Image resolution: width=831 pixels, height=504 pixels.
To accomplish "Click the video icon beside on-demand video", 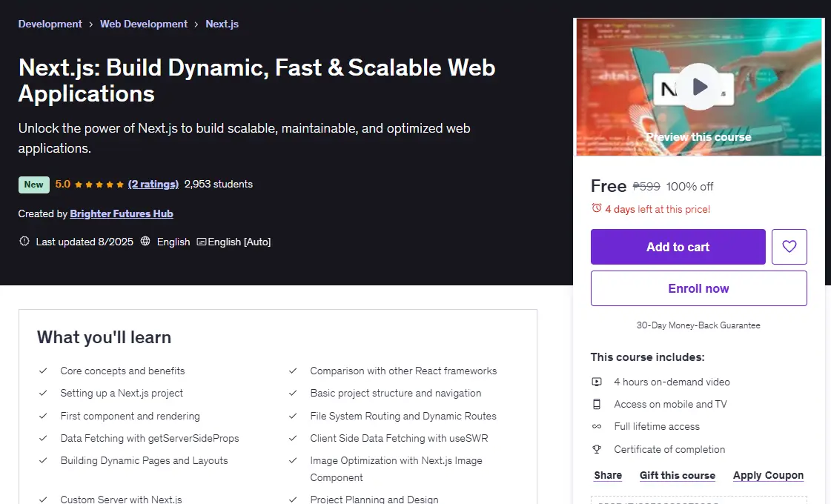I will [597, 382].
